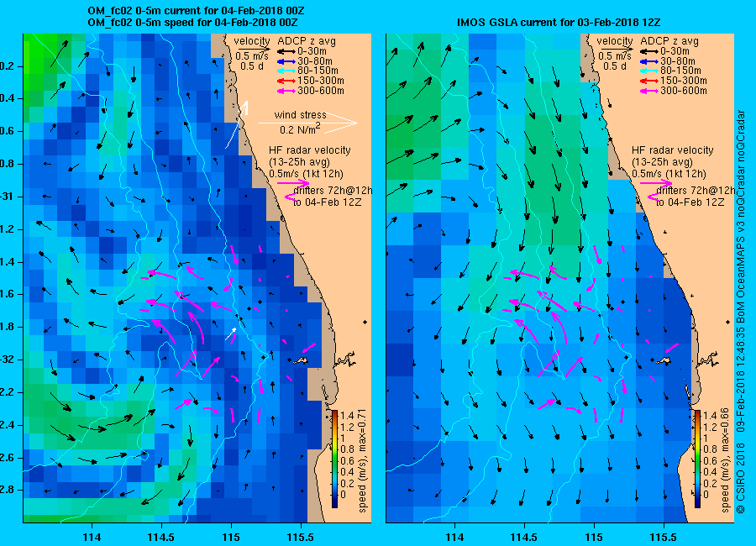The width and height of the screenshot is (756, 546).
Task: Click right panel 'to 04-Feb 12Z' text
Action: point(690,202)
